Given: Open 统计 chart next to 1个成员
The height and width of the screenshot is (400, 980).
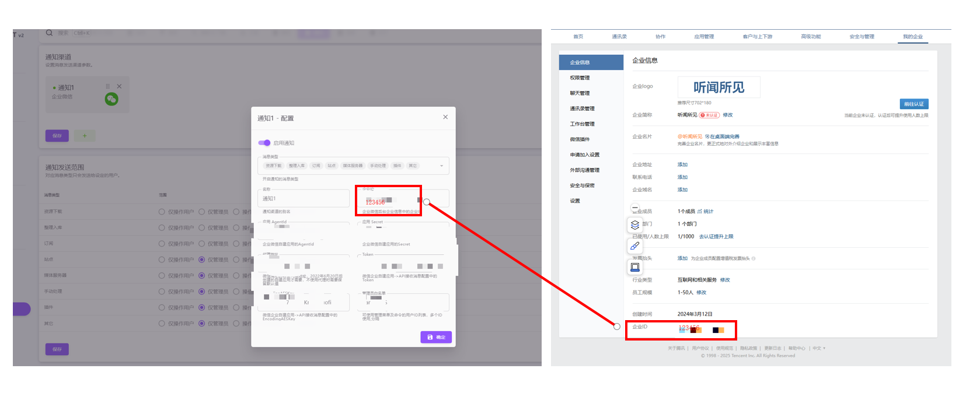Looking at the screenshot, I should 705,212.
